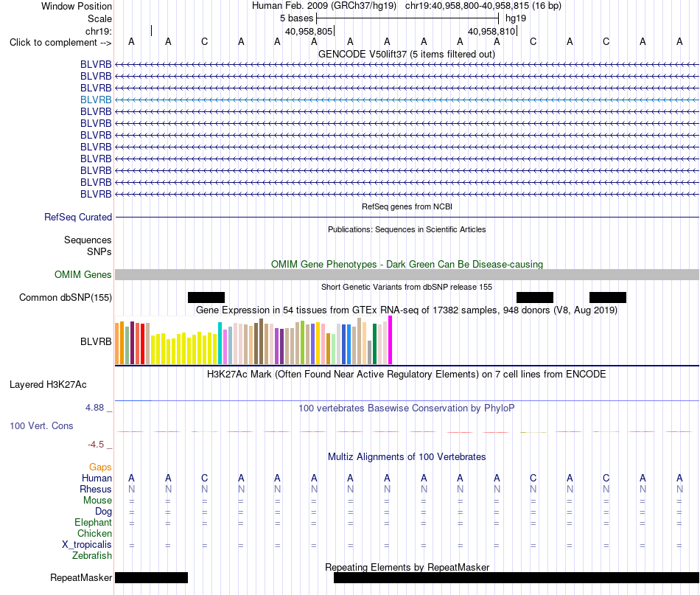Click the Chicken species label
This screenshot has height=595, width=700.
pyautogui.click(x=94, y=534)
